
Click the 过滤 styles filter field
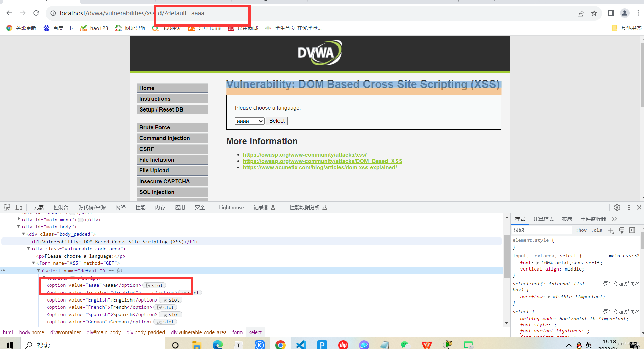pos(542,230)
